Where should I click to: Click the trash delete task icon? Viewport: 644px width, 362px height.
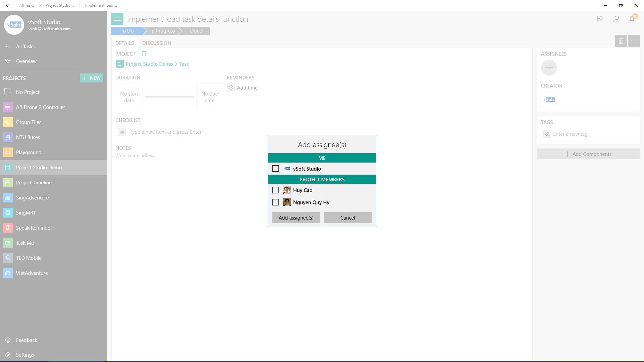tap(621, 41)
